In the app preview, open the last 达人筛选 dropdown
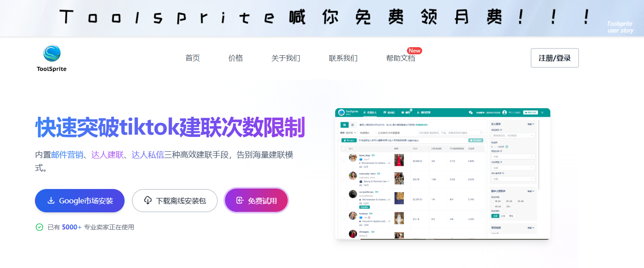The image size is (644, 268). click(513, 179)
